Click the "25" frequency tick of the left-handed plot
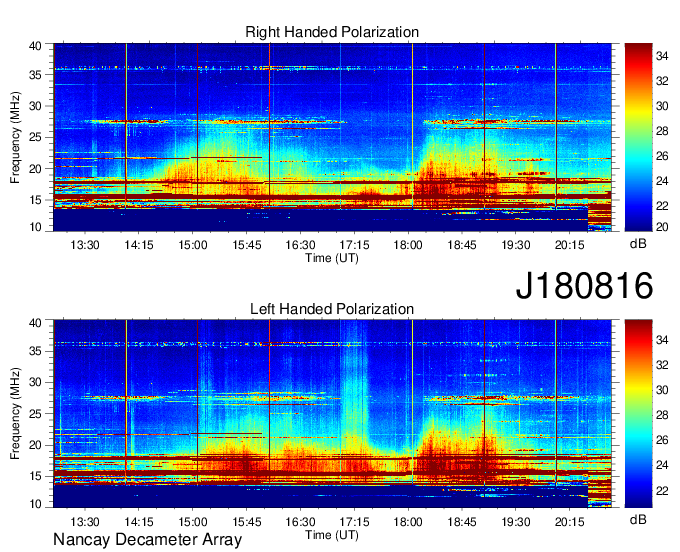The width and height of the screenshot is (680, 552). tap(35, 414)
